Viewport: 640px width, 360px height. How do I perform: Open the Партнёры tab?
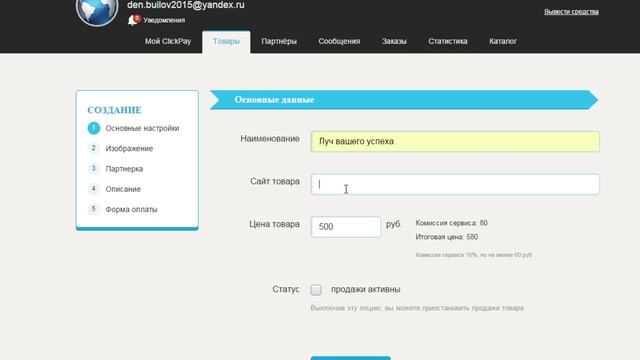point(279,41)
